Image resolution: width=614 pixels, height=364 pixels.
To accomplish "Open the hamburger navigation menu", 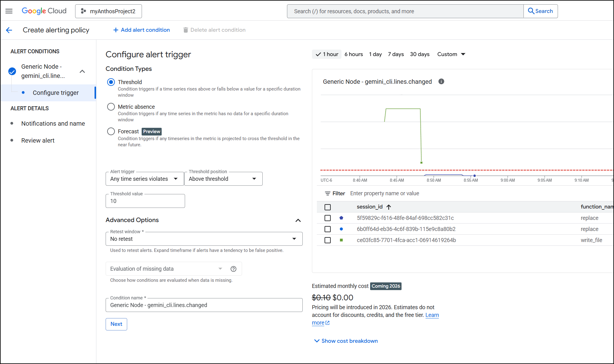I will click(9, 11).
